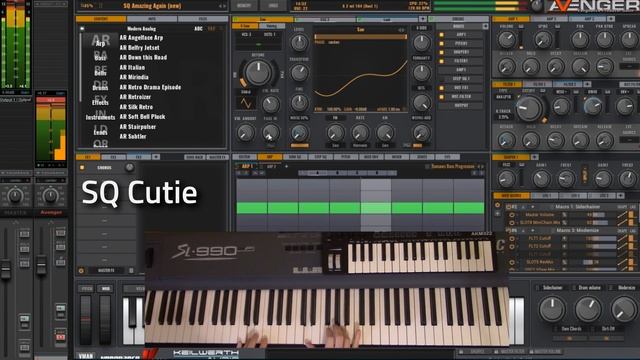640x360 pixels.
Task: Click the plus button beside SHAPER 1 tab
Action: point(534,157)
